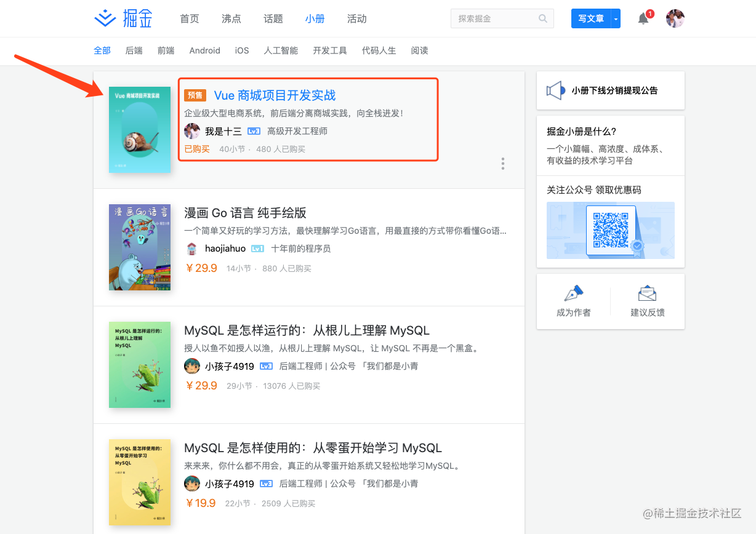Click 高级开发工程师 author title

[297, 131]
